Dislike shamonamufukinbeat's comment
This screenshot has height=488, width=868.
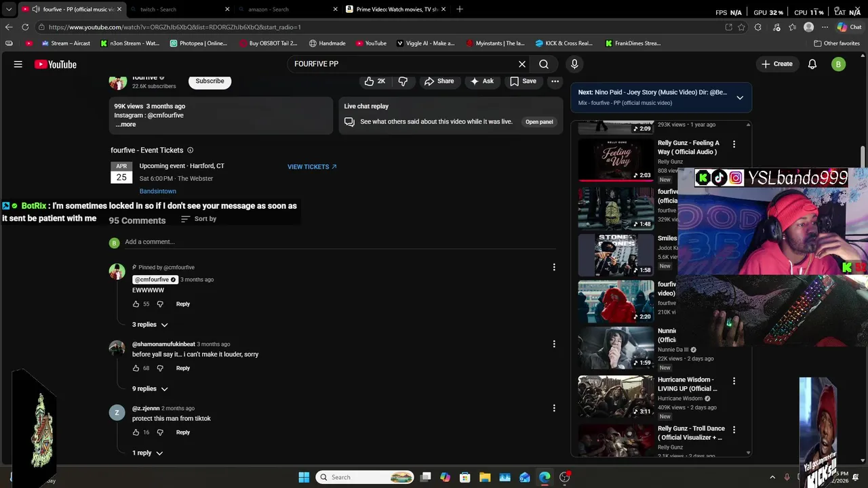pyautogui.click(x=160, y=368)
